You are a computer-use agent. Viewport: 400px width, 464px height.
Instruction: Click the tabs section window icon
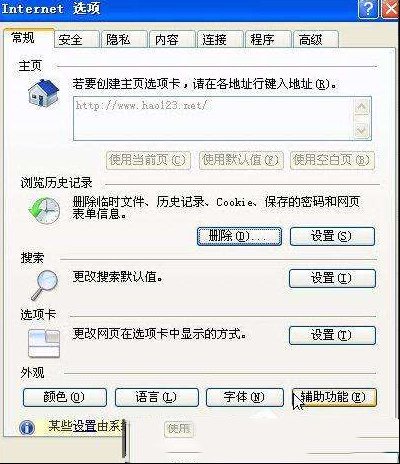coord(44,343)
